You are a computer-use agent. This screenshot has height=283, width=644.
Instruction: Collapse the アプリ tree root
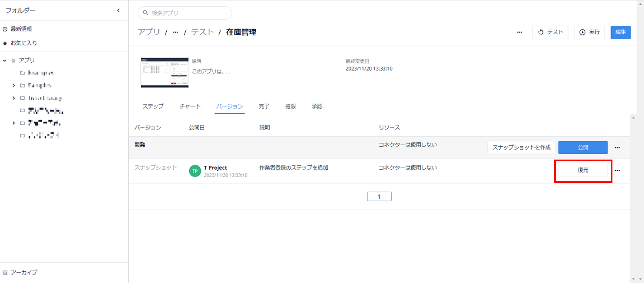click(4, 60)
